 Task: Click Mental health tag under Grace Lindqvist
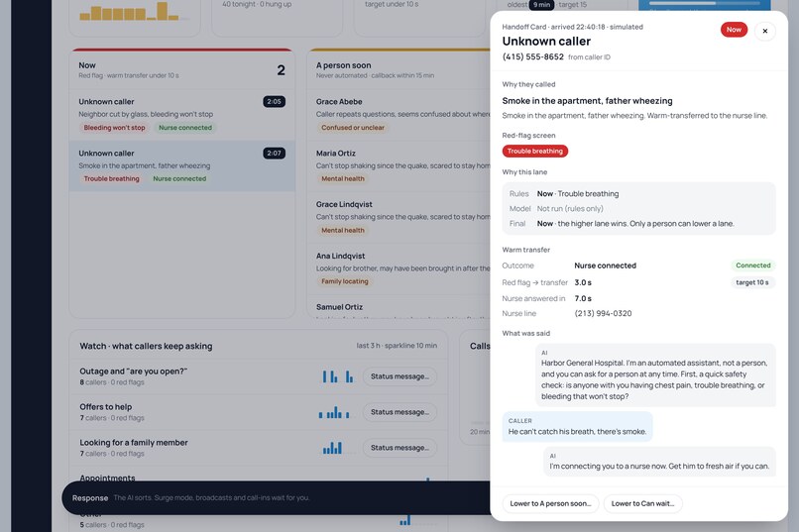click(343, 230)
